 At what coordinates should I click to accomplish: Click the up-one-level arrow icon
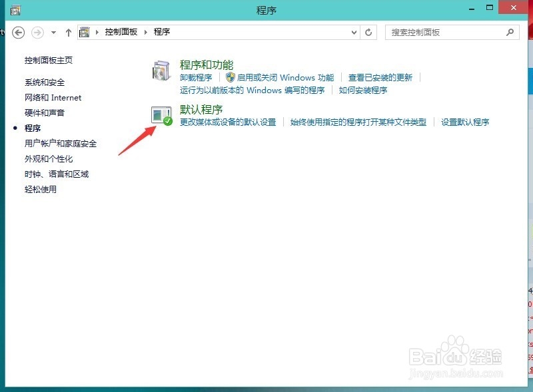click(x=69, y=31)
